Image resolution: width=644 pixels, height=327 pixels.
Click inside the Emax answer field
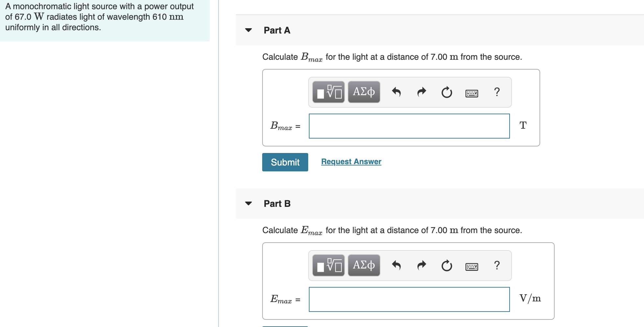(409, 299)
